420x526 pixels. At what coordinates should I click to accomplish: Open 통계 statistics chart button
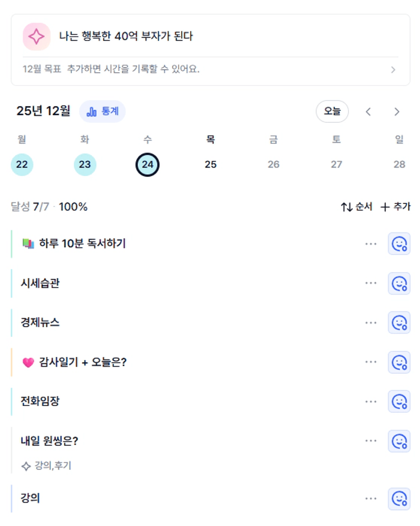coord(102,112)
